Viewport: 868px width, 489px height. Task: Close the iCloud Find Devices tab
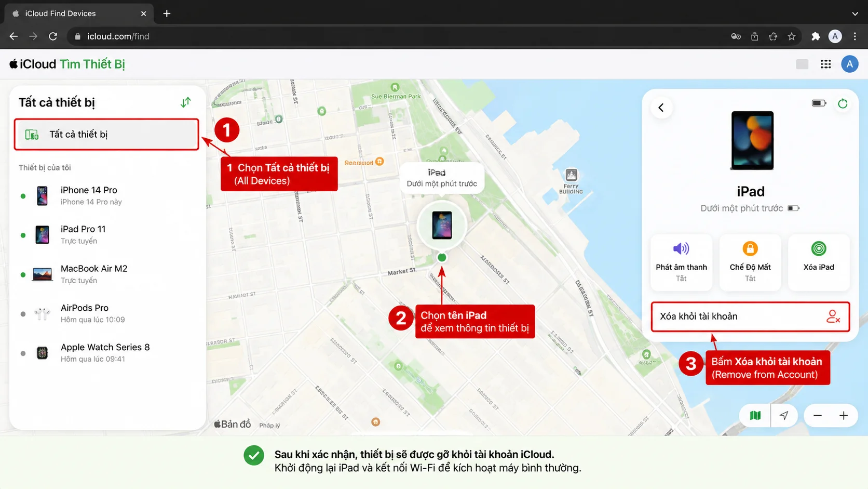[x=144, y=14]
